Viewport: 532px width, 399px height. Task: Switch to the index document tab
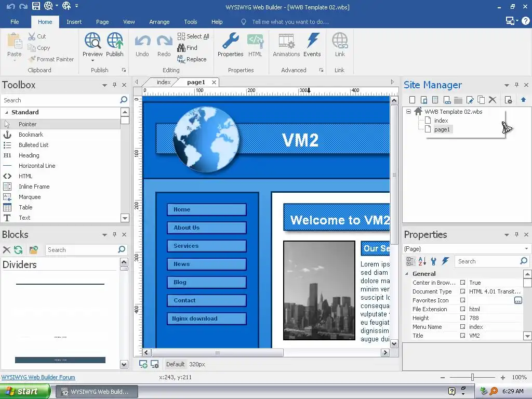(x=164, y=82)
